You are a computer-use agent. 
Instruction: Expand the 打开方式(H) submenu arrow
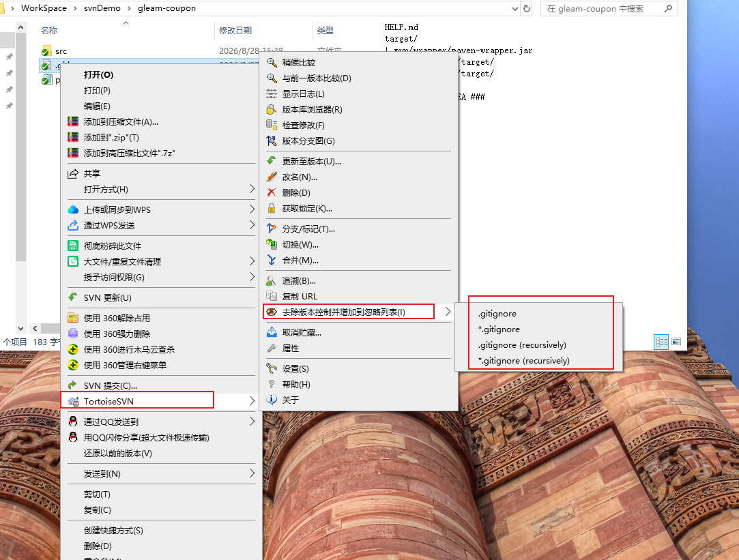click(x=252, y=189)
